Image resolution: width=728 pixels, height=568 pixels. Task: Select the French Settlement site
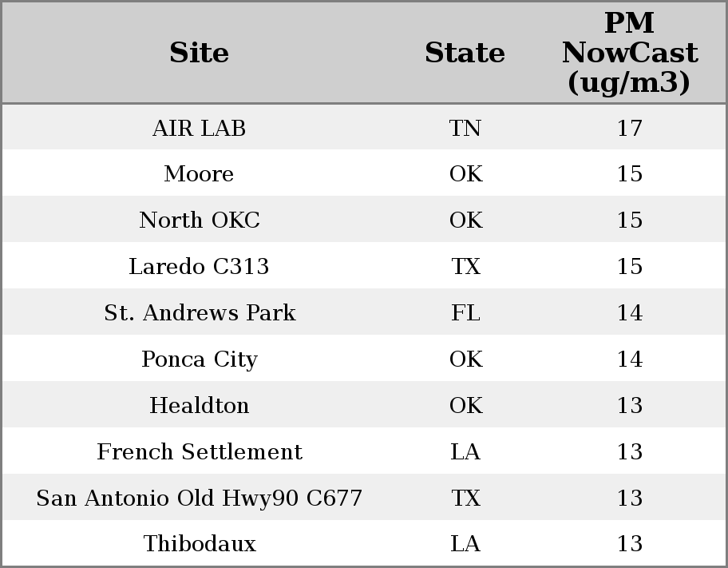click(199, 451)
